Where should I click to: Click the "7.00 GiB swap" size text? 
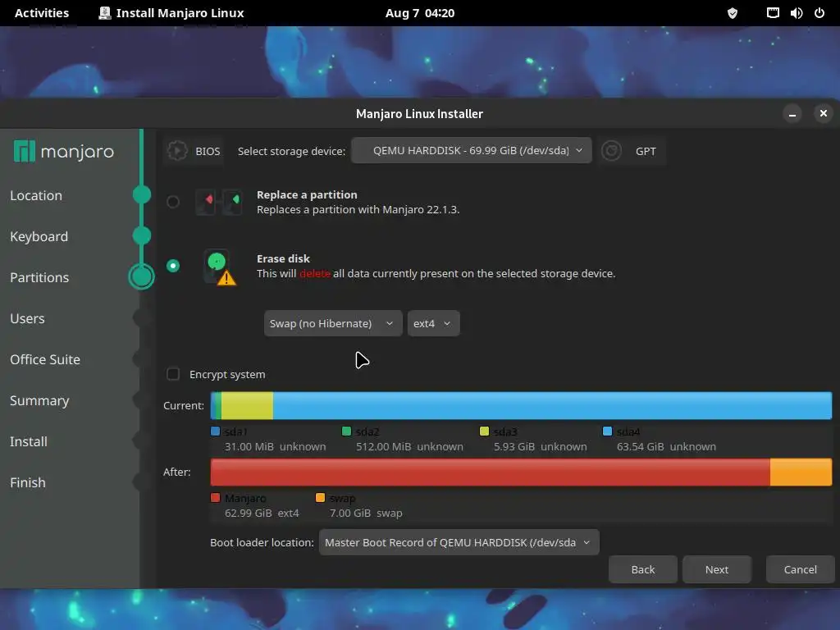(x=366, y=514)
